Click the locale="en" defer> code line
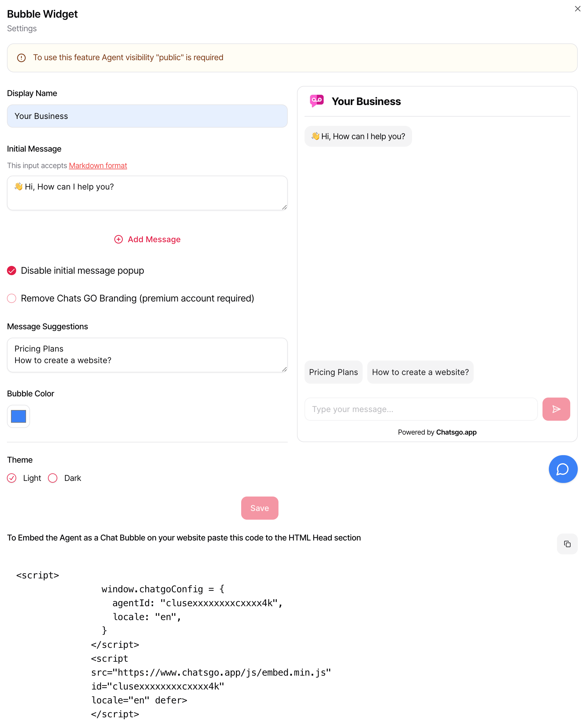This screenshot has height=728, width=585. (x=139, y=700)
